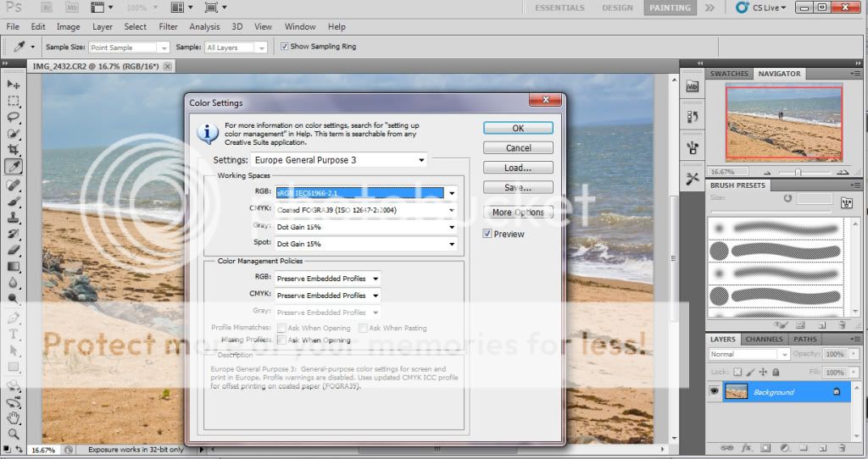Open the Sample Size dropdown
This screenshot has width=868, height=459.
tap(129, 47)
